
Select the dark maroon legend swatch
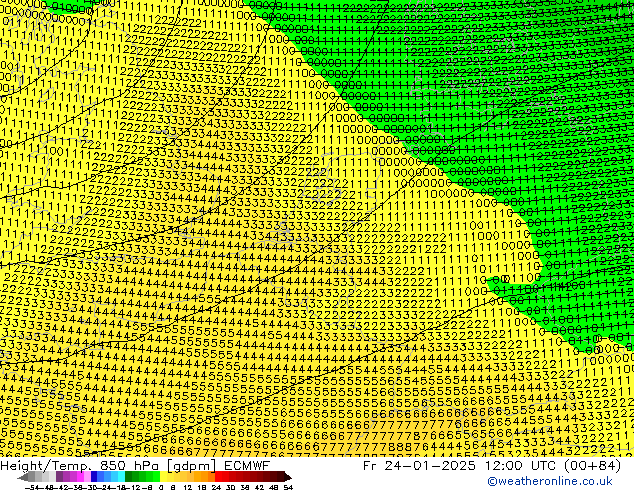click(270, 477)
